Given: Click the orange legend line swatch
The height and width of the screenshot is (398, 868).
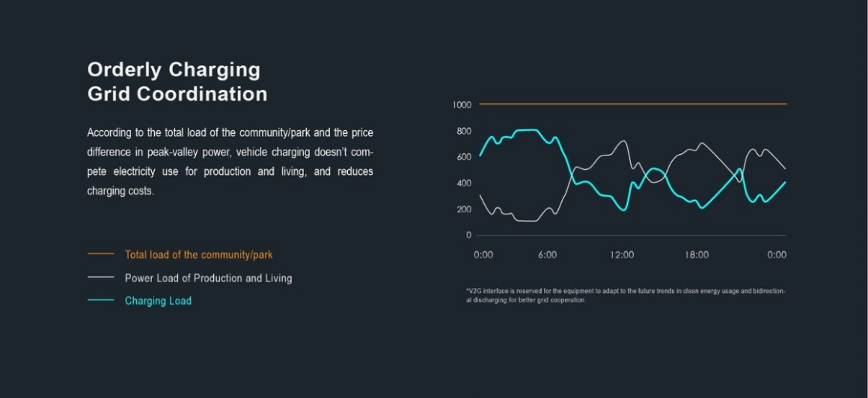Looking at the screenshot, I should [x=100, y=254].
